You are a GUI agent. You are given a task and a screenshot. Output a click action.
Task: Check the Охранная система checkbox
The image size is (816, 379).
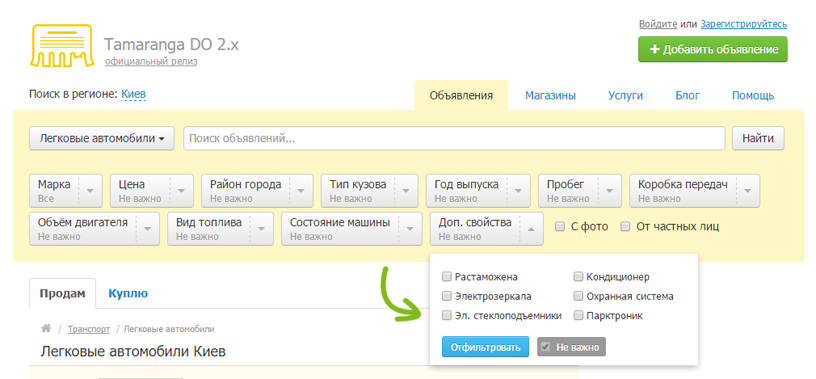tap(578, 296)
